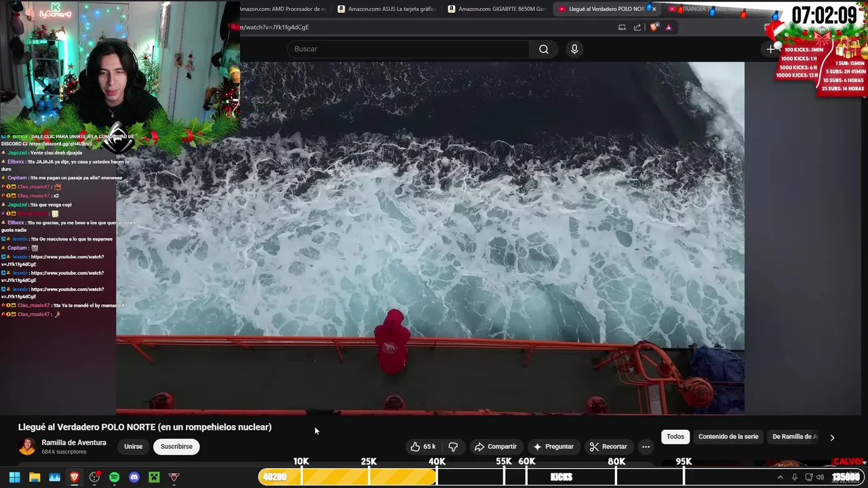
Task: Open system tray network icon
Action: click(x=809, y=477)
